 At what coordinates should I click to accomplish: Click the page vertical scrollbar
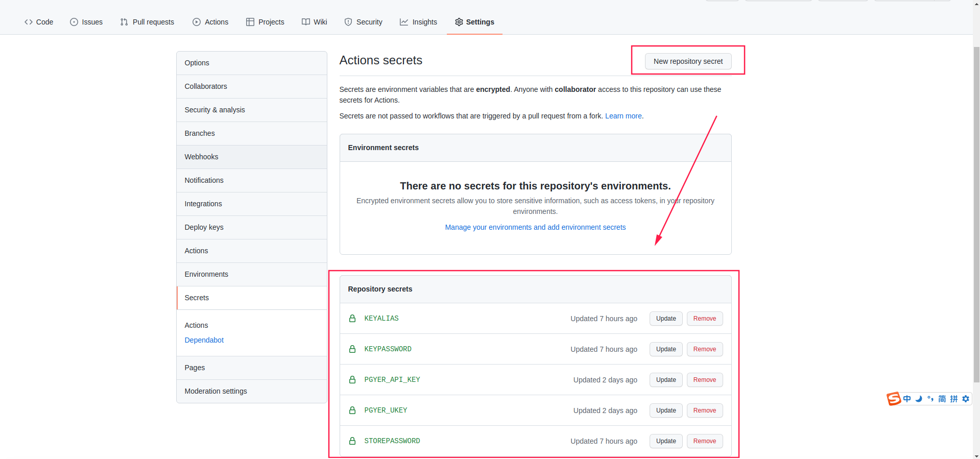976,214
